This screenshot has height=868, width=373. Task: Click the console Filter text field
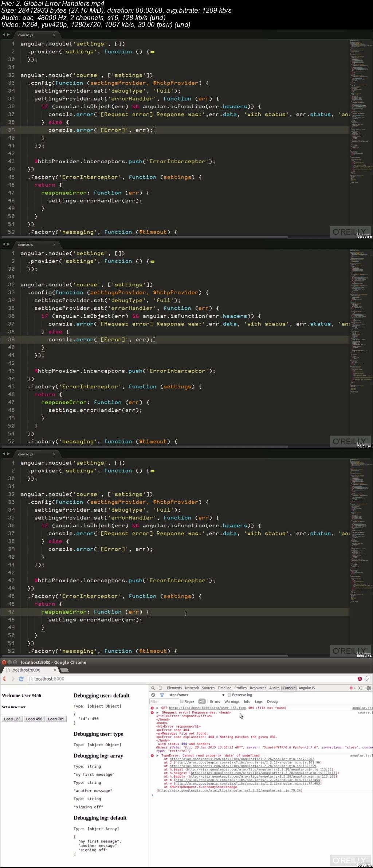164,701
